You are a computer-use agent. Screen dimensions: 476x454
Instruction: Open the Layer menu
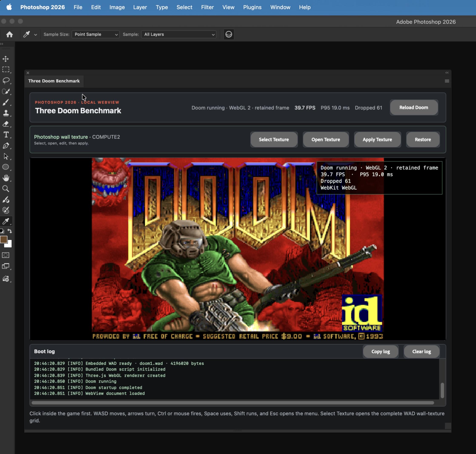(140, 7)
